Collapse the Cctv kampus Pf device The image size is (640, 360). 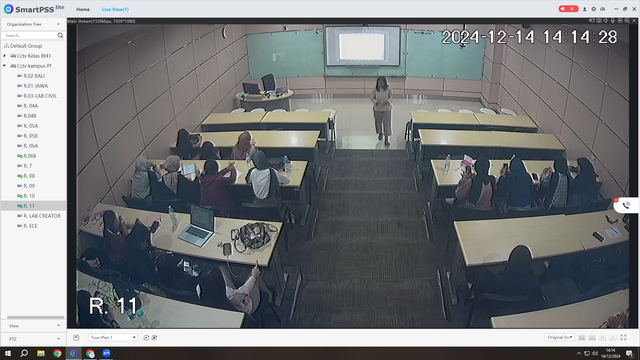[x=4, y=66]
